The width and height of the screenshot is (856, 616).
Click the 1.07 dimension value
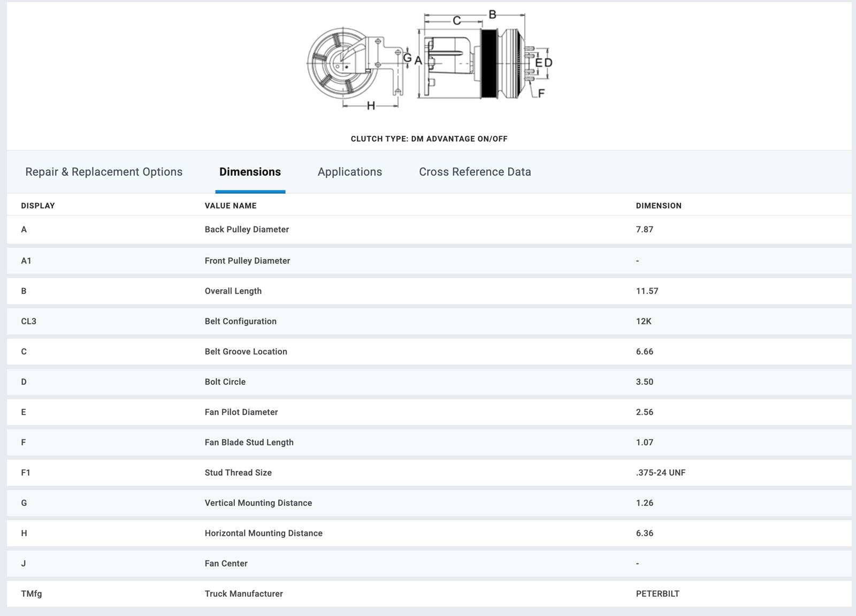pos(645,442)
